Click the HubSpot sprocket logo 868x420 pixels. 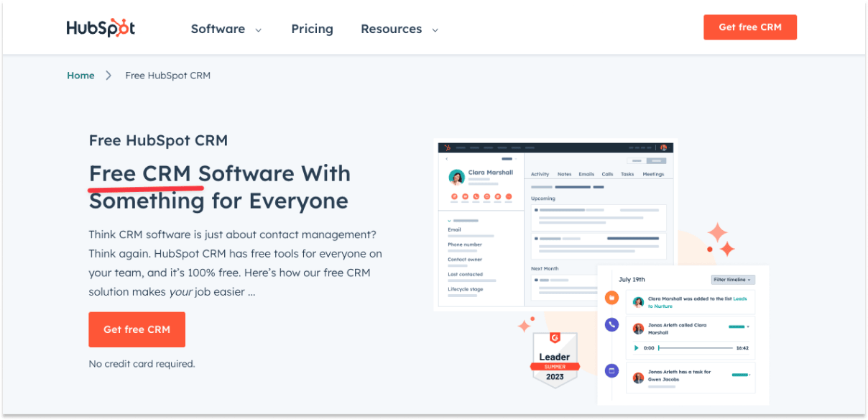(x=100, y=27)
